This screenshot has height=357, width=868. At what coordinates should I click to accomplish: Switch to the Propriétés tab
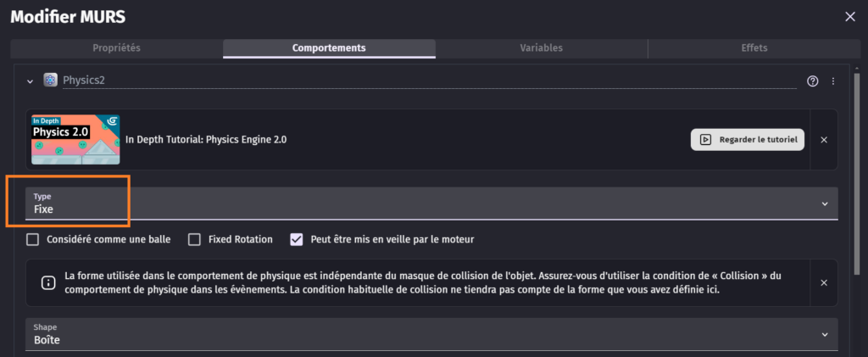[x=116, y=48]
